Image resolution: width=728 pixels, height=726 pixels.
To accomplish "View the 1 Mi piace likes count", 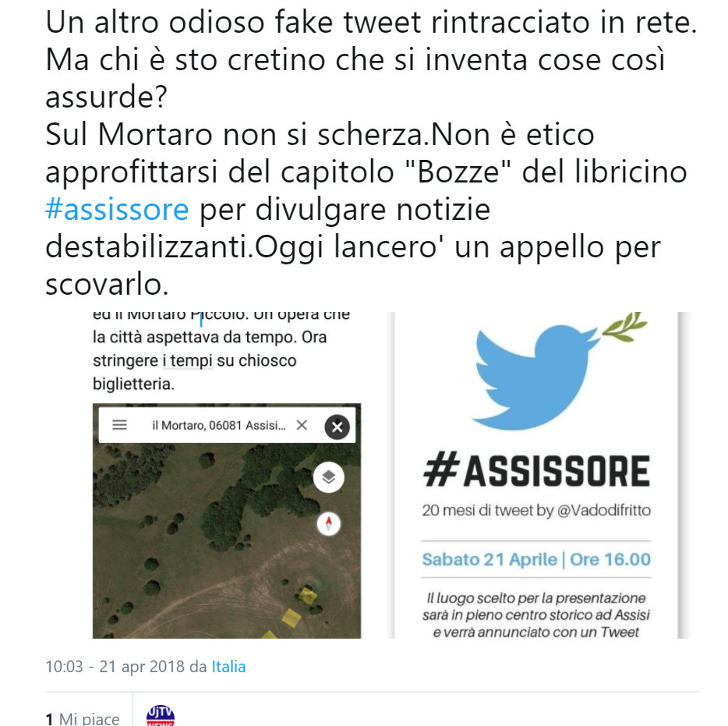I will 83,718.
